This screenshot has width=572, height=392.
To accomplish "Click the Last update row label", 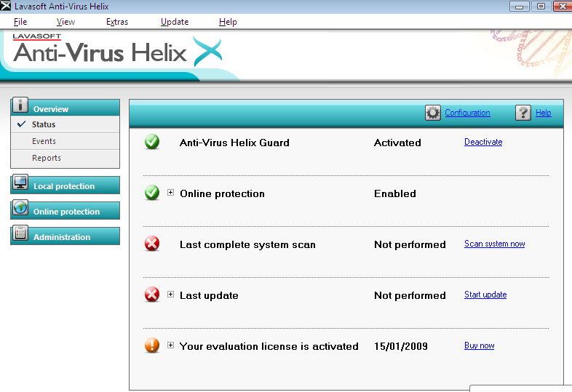I will [209, 295].
